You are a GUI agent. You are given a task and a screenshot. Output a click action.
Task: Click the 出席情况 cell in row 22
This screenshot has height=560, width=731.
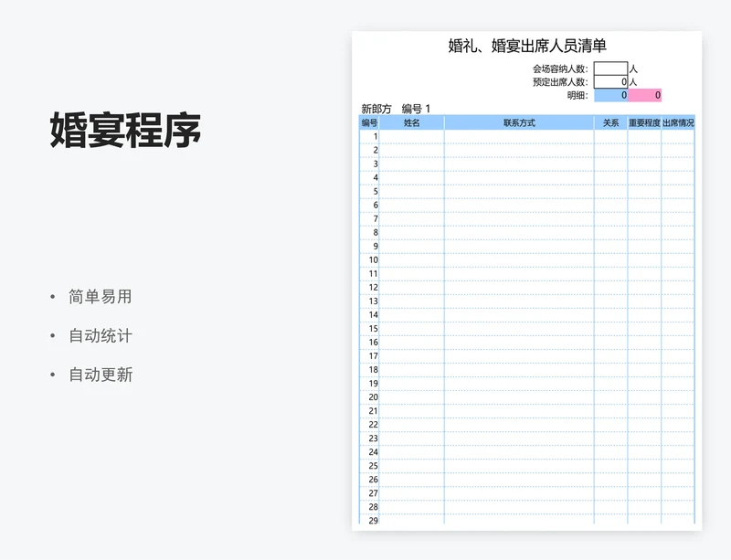point(678,424)
